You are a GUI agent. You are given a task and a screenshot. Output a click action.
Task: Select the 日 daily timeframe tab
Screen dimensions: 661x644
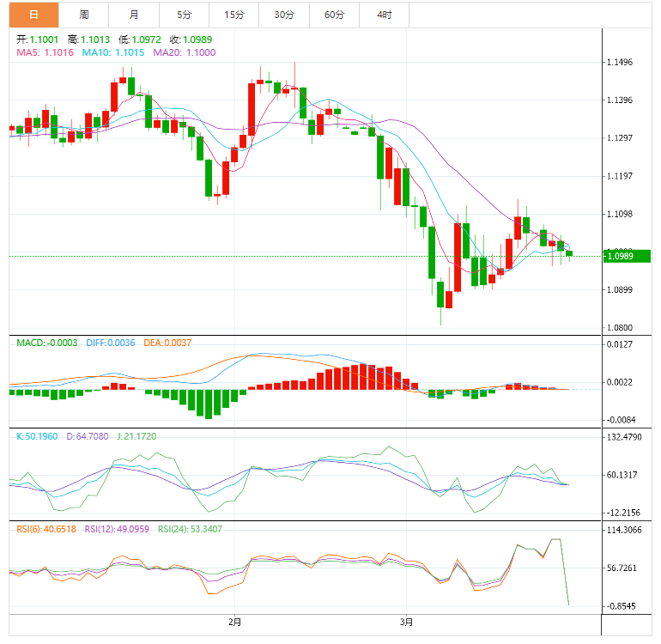coord(33,15)
